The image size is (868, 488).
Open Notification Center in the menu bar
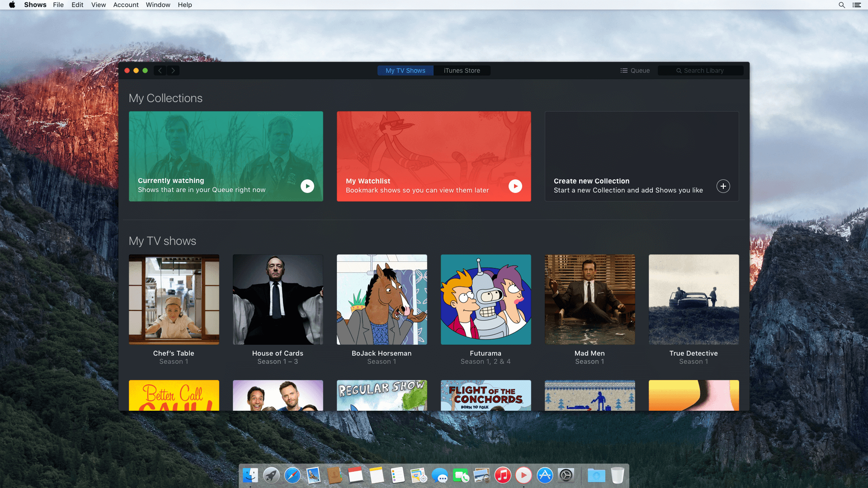click(857, 5)
